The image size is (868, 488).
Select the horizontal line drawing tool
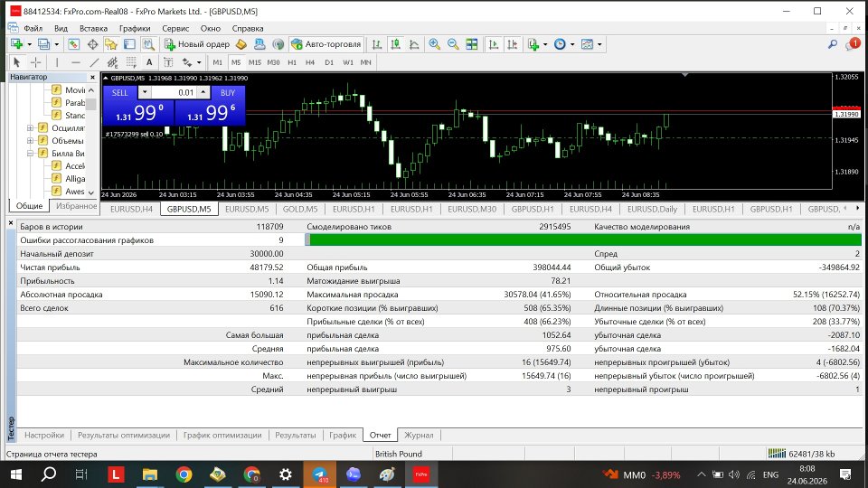pyautogui.click(x=75, y=62)
